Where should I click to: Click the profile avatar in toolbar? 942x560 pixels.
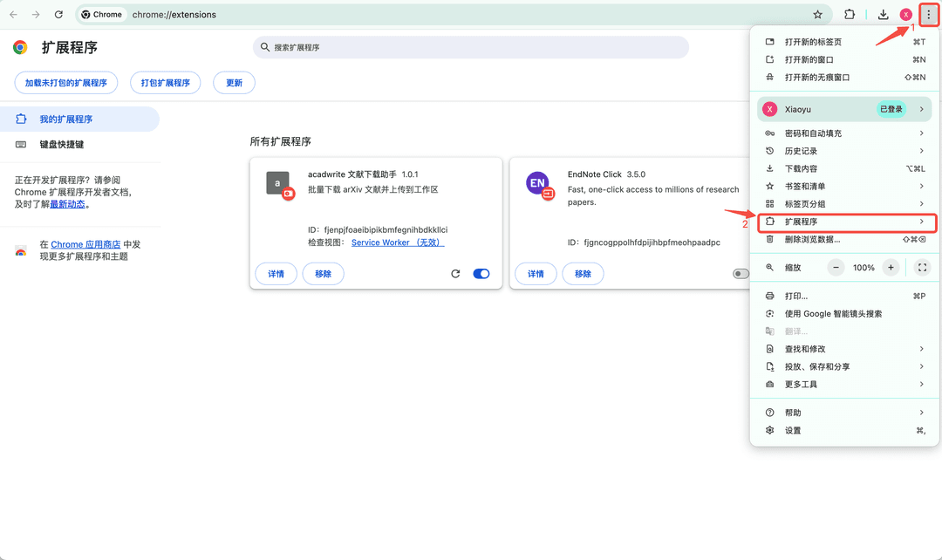pos(906,15)
